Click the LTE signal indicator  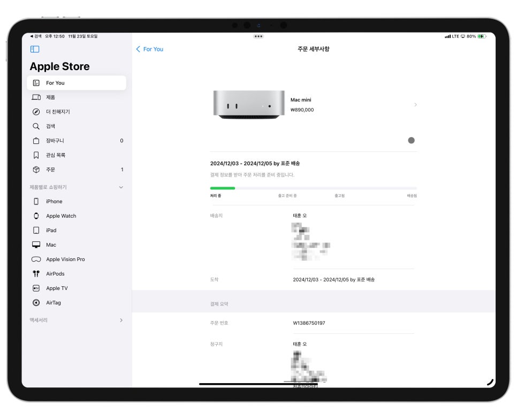point(452,36)
